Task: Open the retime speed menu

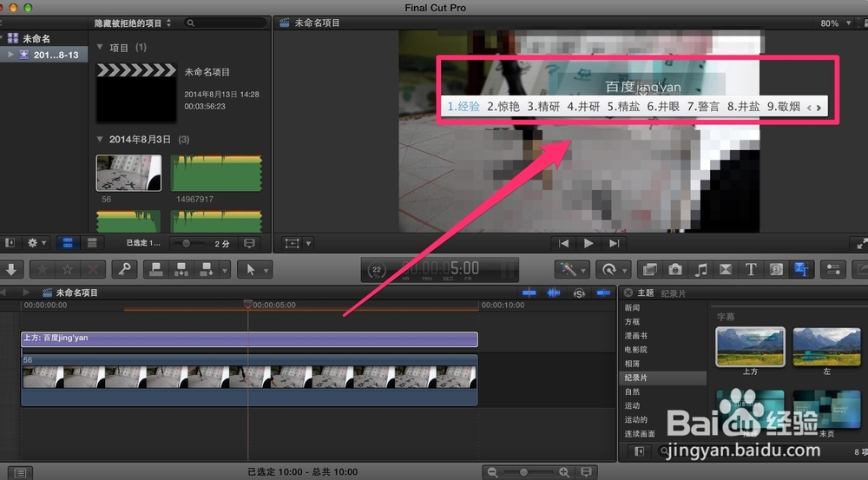Action: [x=614, y=270]
